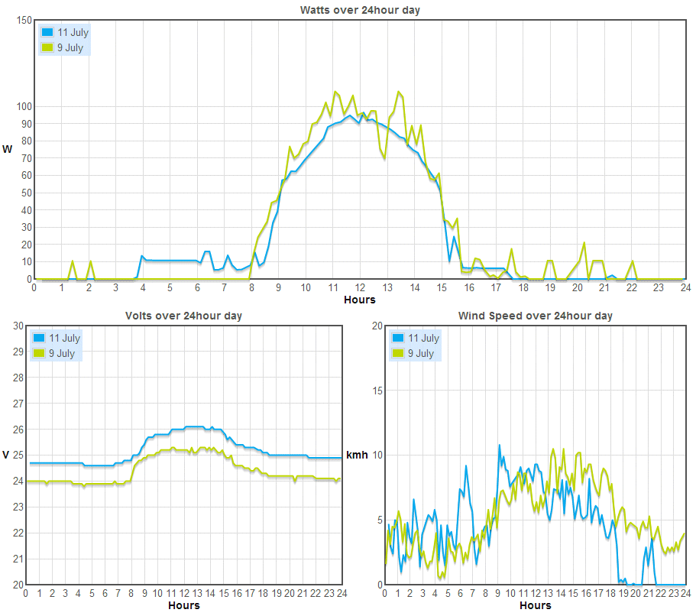
Task: Select the "Wind Speed over 24hour day" title
Action: point(535,316)
